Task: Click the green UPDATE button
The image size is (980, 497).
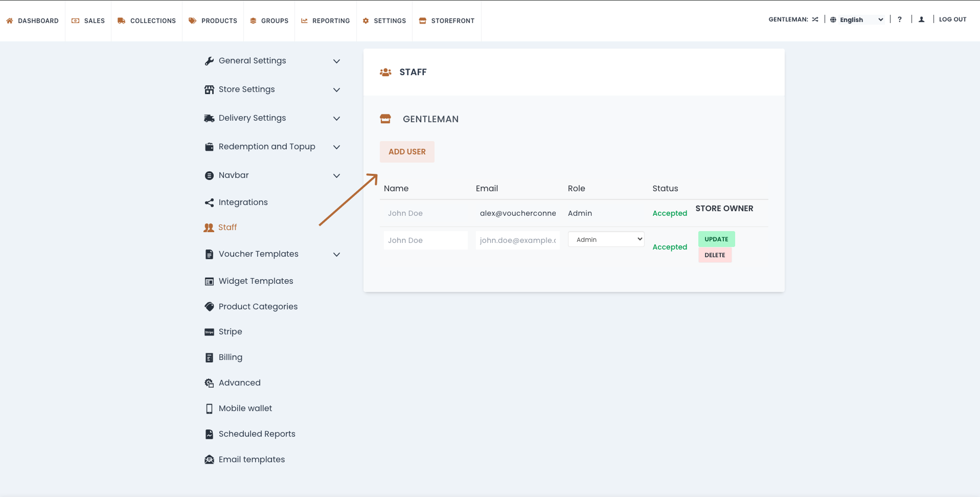Action: coord(716,239)
